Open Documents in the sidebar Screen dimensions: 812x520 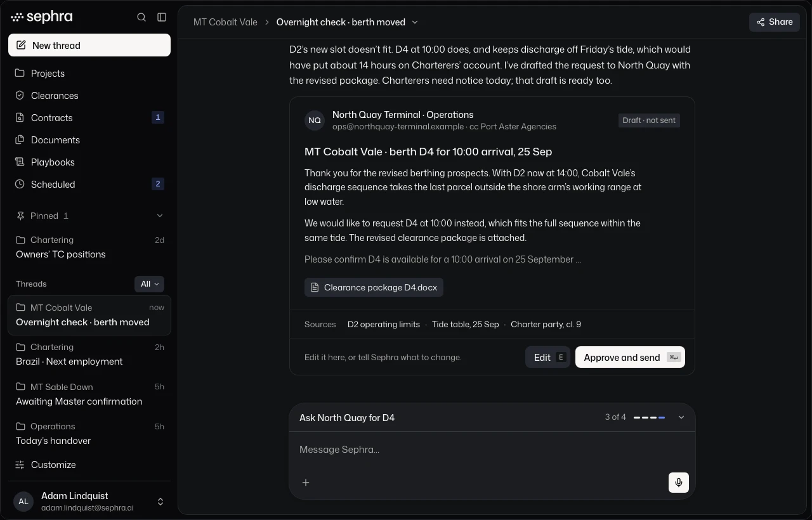(x=89, y=140)
